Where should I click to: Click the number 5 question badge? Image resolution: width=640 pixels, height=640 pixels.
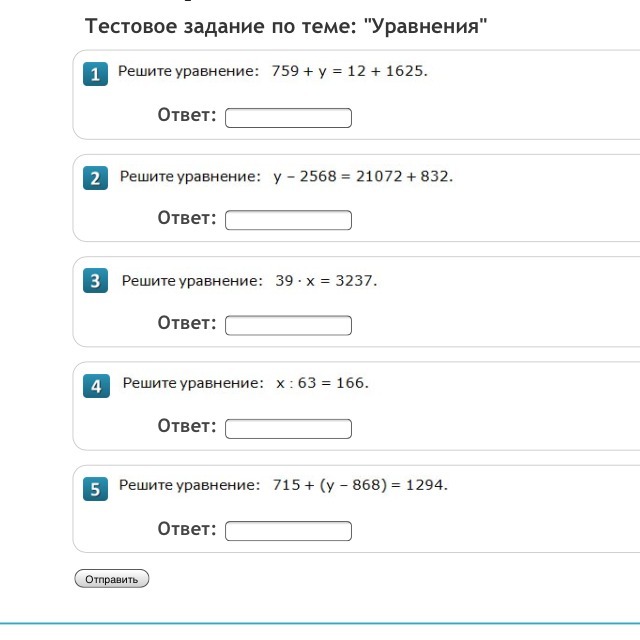pos(95,489)
